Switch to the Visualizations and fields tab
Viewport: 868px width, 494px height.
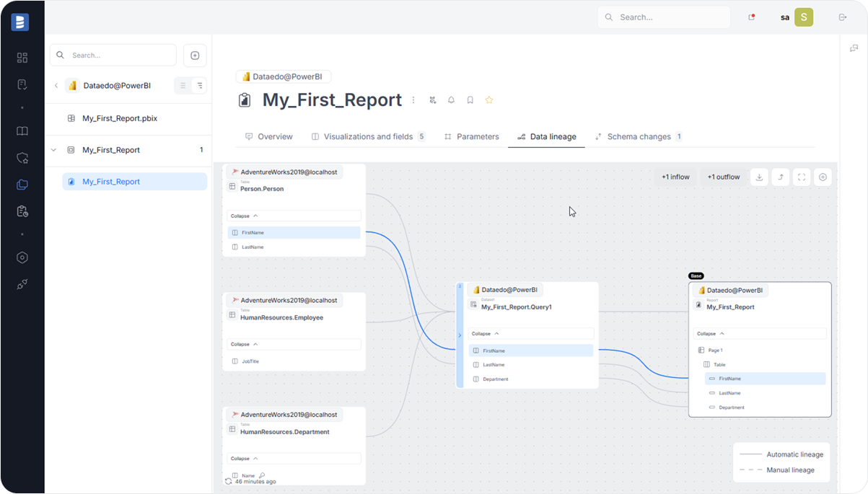(367, 136)
